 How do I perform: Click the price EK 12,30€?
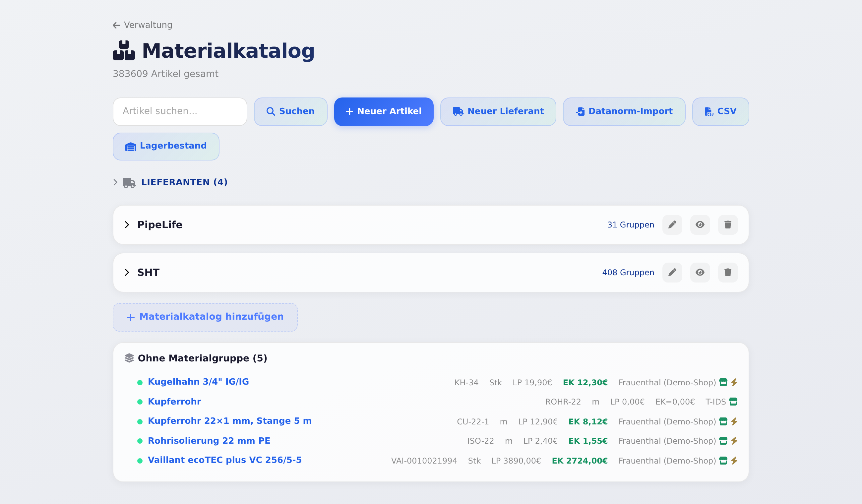point(585,383)
